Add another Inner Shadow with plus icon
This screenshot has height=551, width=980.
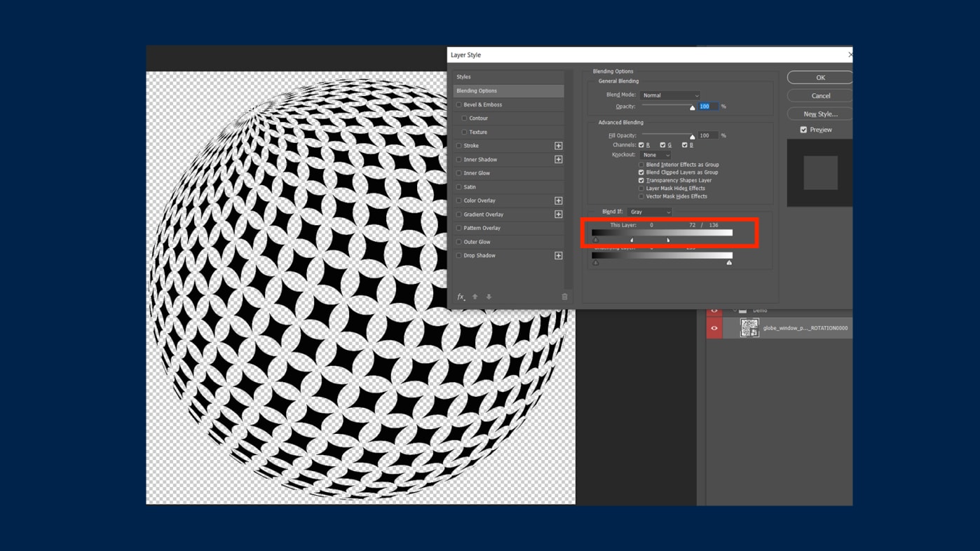pyautogui.click(x=558, y=160)
